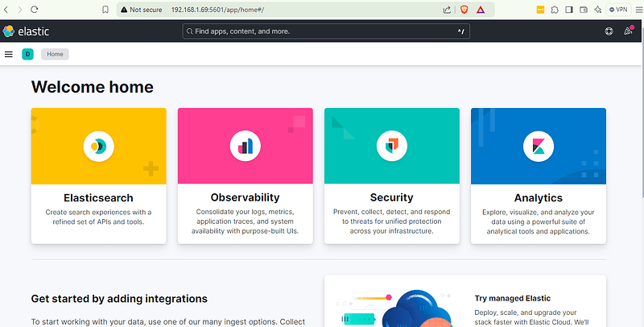Click the Not secure warning

coord(142,10)
